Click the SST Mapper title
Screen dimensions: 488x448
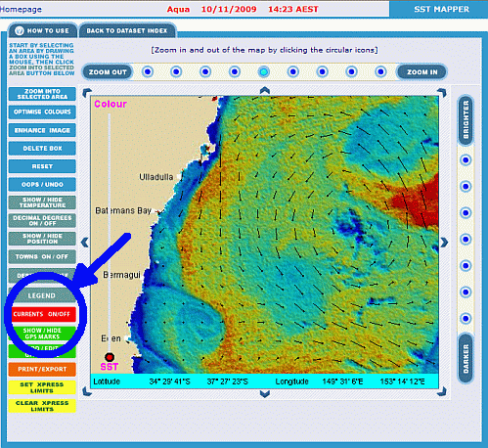click(441, 9)
